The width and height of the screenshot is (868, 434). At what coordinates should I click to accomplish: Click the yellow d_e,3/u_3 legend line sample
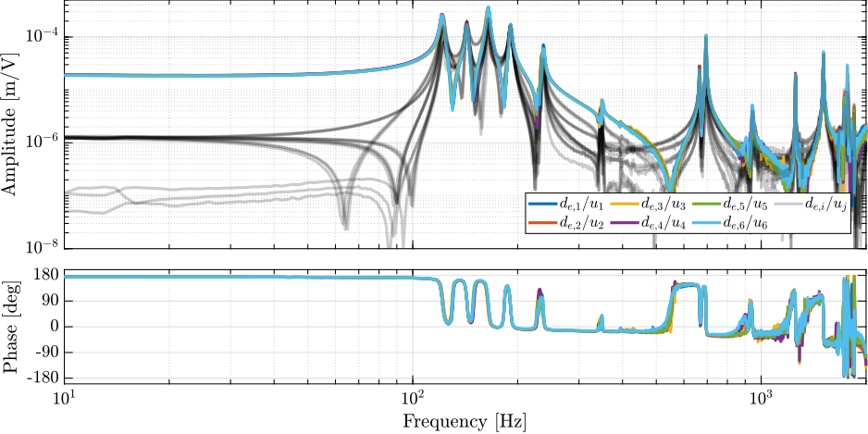coord(626,204)
